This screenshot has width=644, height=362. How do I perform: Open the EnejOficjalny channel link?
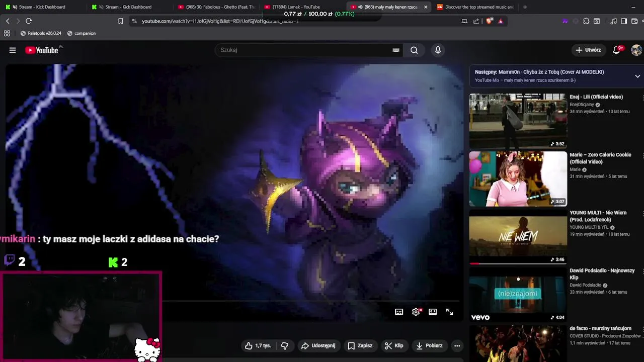coord(582,105)
